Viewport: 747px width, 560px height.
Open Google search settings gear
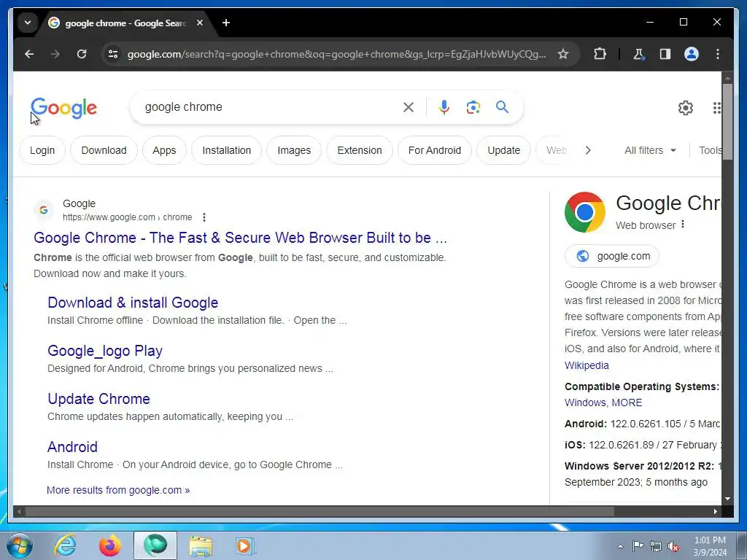(x=686, y=108)
